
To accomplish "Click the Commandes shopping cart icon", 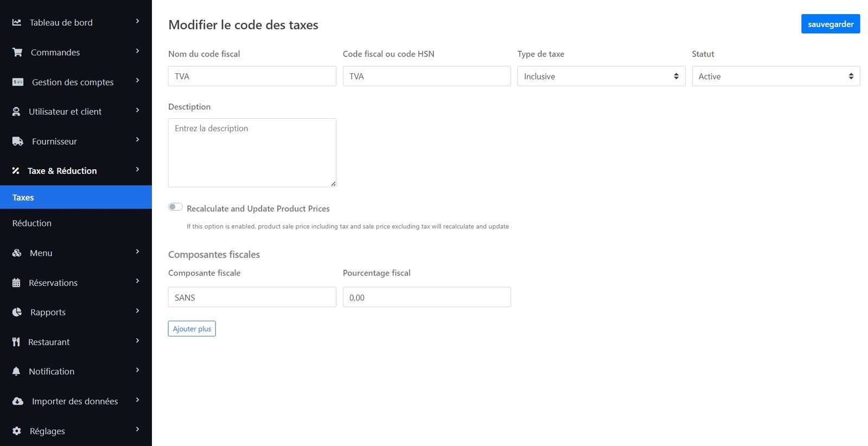I will click(x=17, y=52).
